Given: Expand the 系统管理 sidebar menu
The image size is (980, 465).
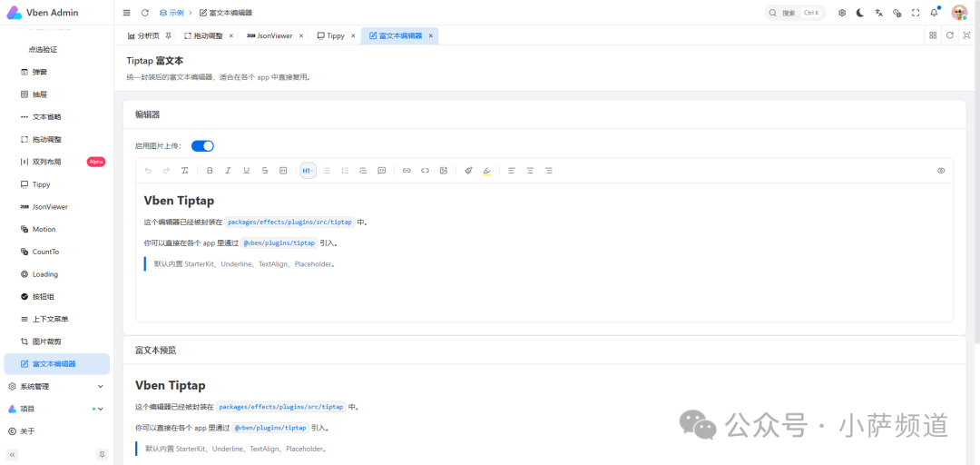Looking at the screenshot, I should click(57, 386).
